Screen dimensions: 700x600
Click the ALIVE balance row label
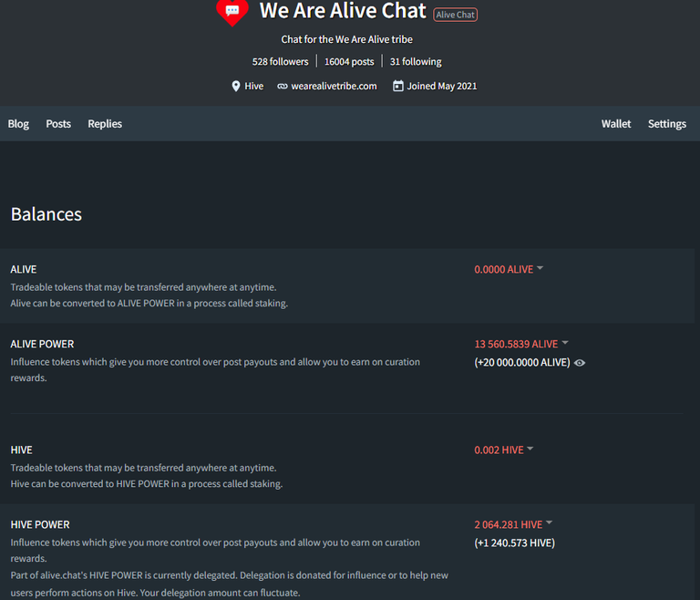coord(24,269)
